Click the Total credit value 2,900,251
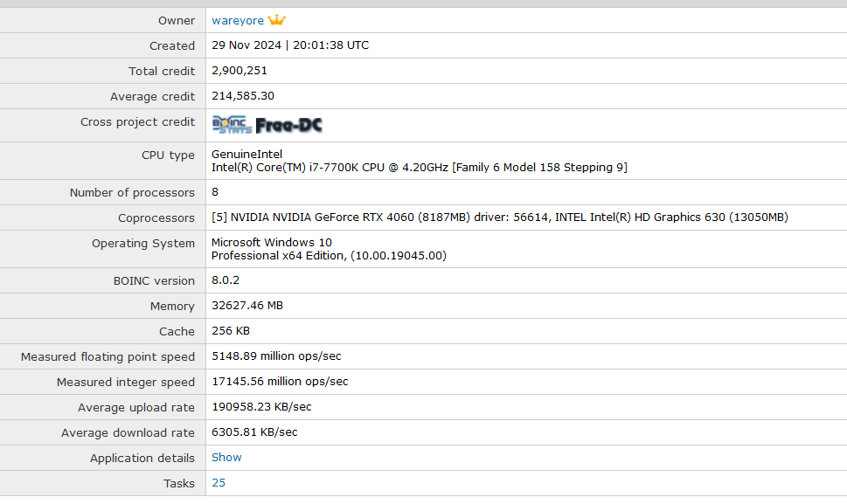This screenshot has height=504, width=847. point(240,71)
